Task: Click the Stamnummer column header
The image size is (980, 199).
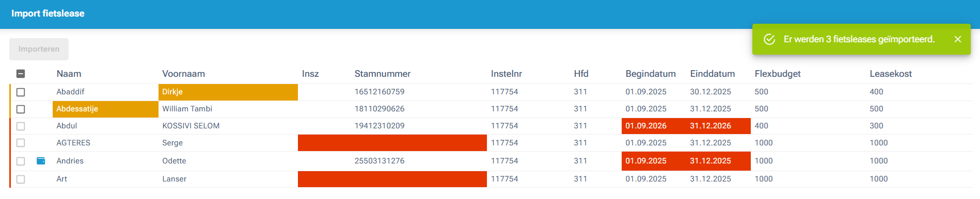Action: pyautogui.click(x=383, y=74)
